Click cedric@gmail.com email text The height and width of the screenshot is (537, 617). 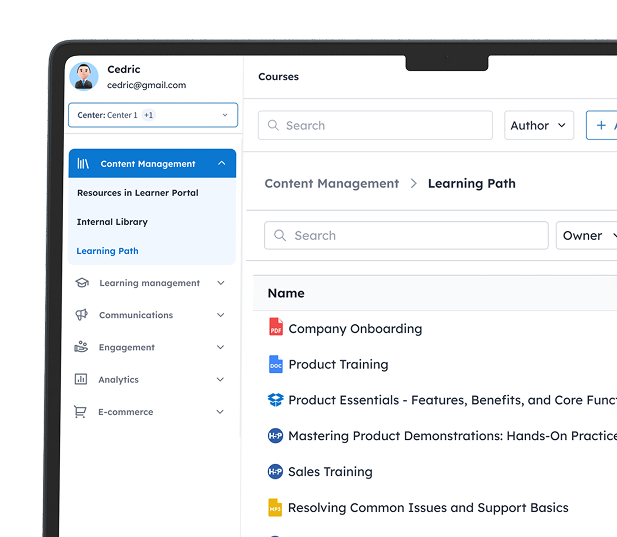pyautogui.click(x=146, y=85)
